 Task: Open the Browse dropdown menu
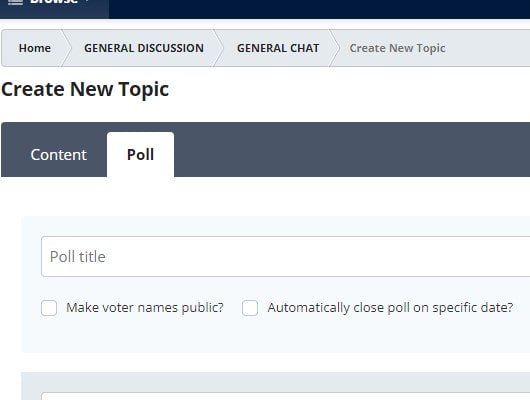[59, 2]
